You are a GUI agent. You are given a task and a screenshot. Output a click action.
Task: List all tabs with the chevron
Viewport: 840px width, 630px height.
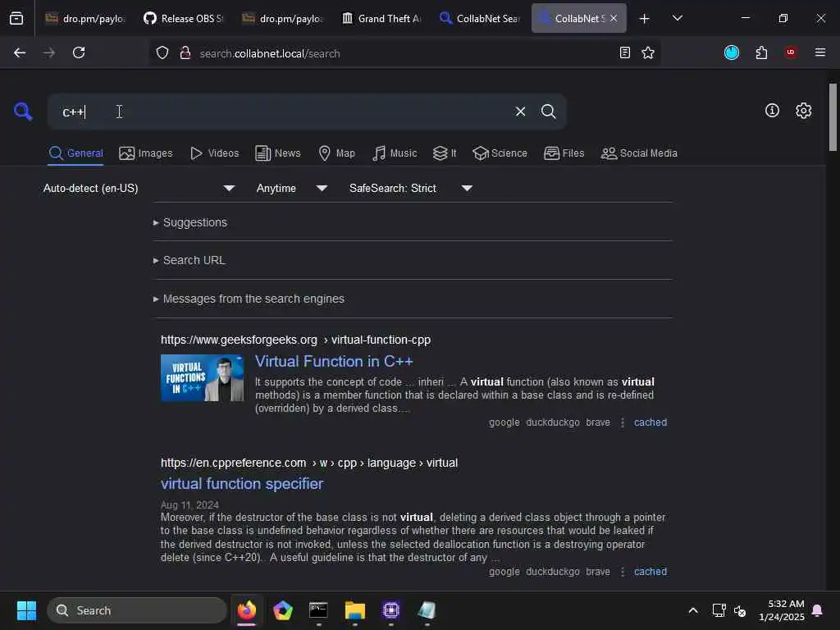tap(677, 18)
